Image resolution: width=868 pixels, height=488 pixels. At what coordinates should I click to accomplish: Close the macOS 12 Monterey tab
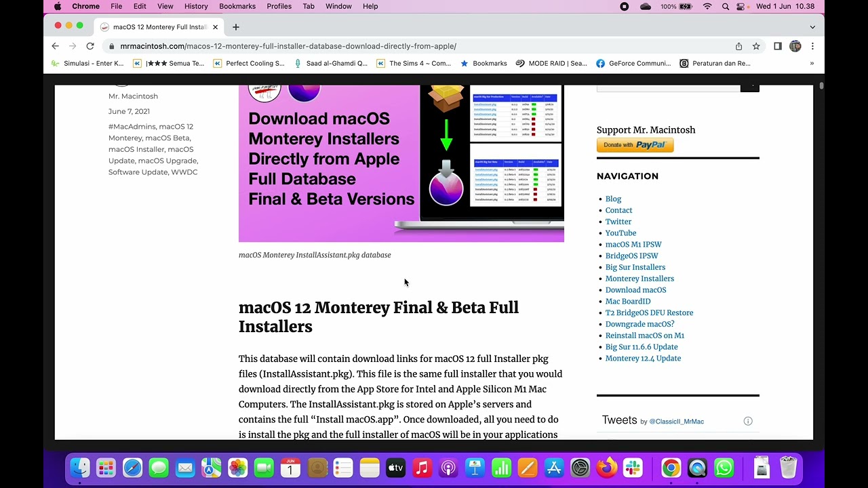(216, 27)
